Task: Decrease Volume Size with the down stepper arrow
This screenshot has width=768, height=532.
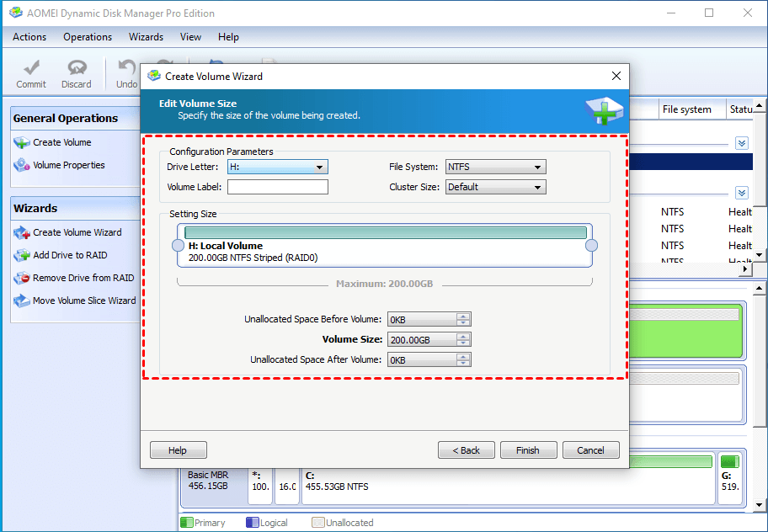Action: click(x=463, y=343)
